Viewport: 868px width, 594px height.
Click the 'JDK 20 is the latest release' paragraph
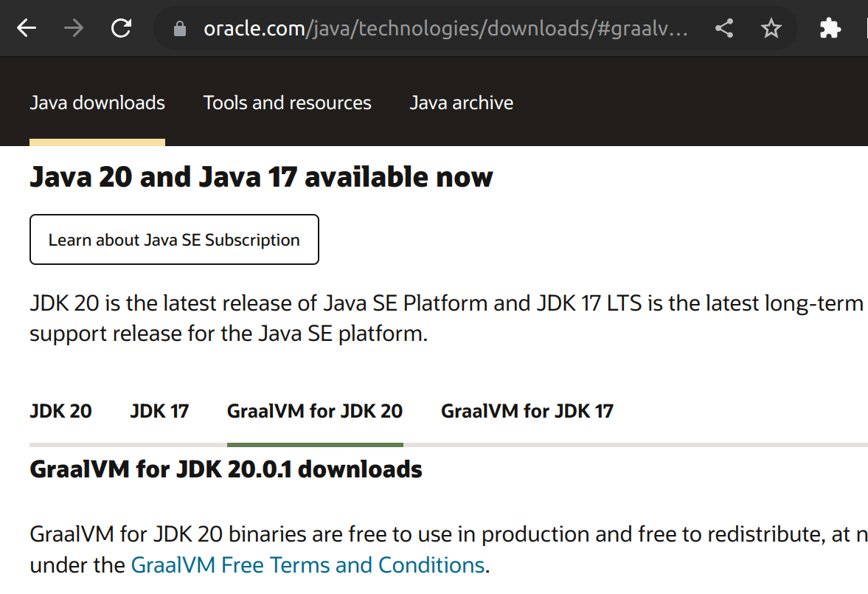pos(447,319)
